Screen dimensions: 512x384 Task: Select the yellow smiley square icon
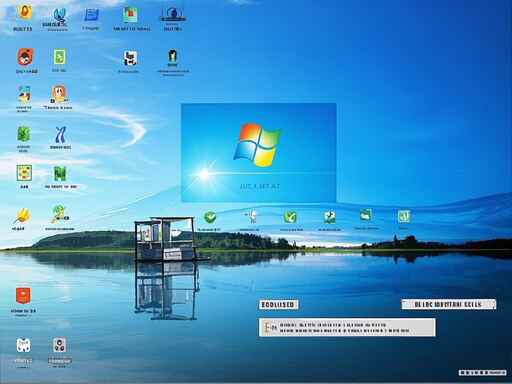pos(24,173)
